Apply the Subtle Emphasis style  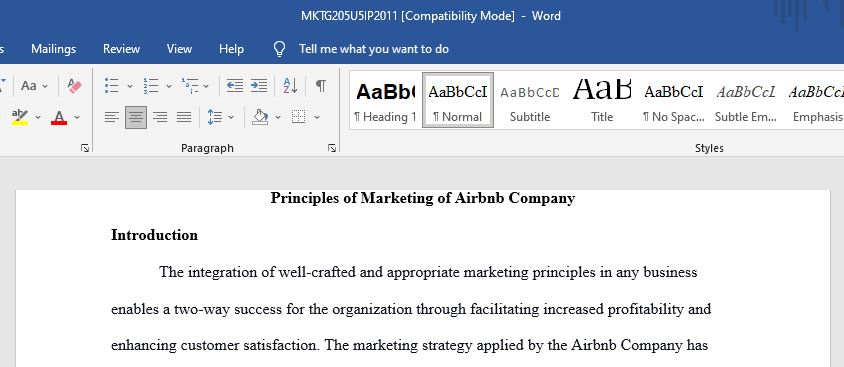[x=746, y=101]
